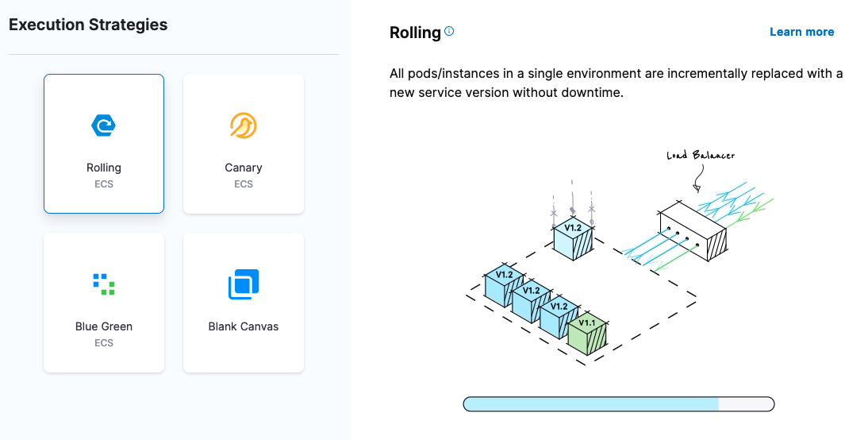Image resolution: width=868 pixels, height=440 pixels.
Task: Click the "Blue Green" label text
Action: [x=104, y=326]
